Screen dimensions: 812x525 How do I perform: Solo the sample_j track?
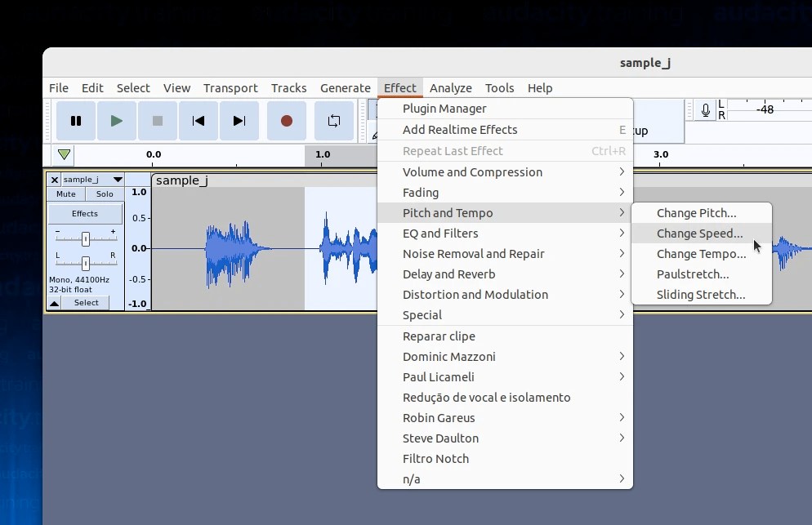tap(102, 194)
